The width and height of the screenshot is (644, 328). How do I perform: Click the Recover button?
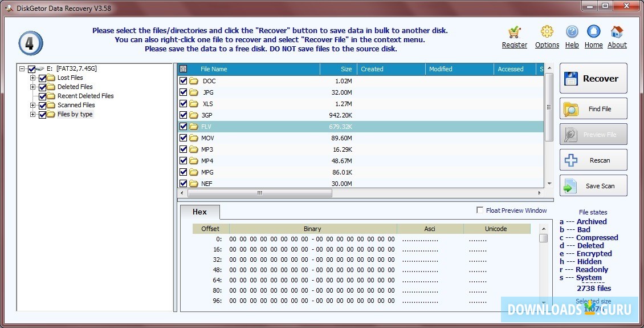tap(593, 78)
